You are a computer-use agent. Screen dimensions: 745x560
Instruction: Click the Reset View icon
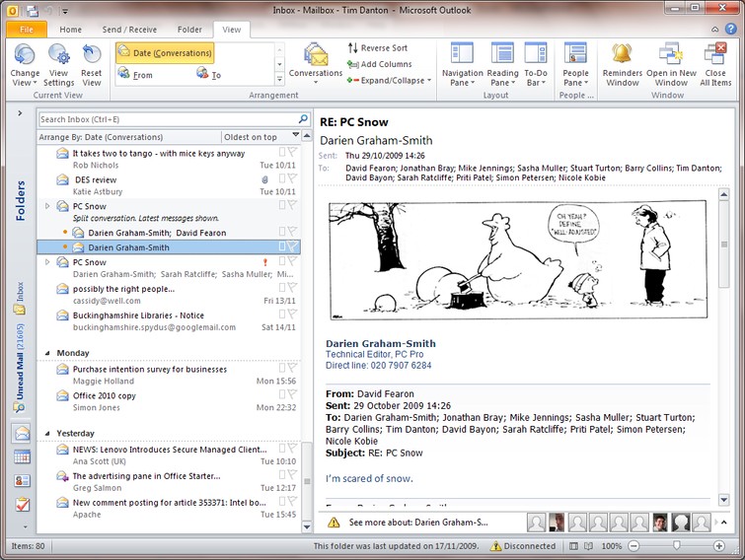(x=91, y=65)
